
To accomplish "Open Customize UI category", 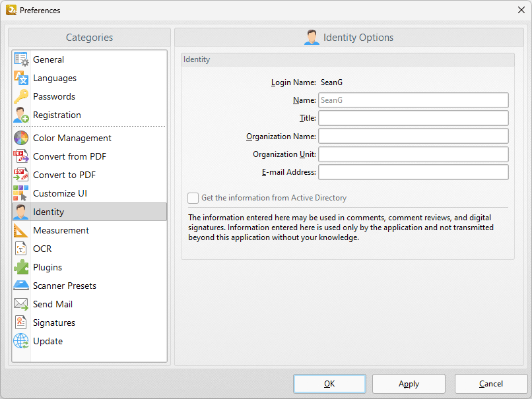I will click(90, 193).
